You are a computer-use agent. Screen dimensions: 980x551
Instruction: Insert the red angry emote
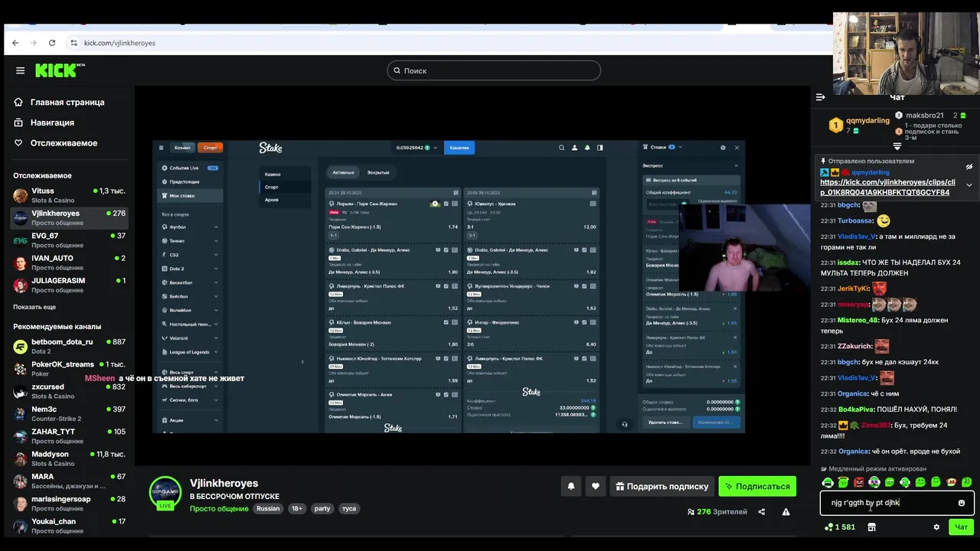click(x=858, y=482)
